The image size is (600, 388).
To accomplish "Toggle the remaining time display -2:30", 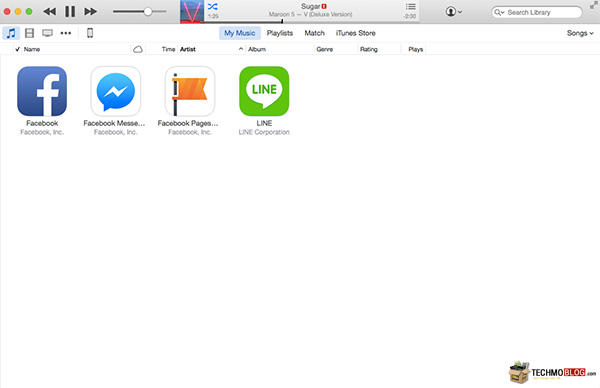I will 409,16.
